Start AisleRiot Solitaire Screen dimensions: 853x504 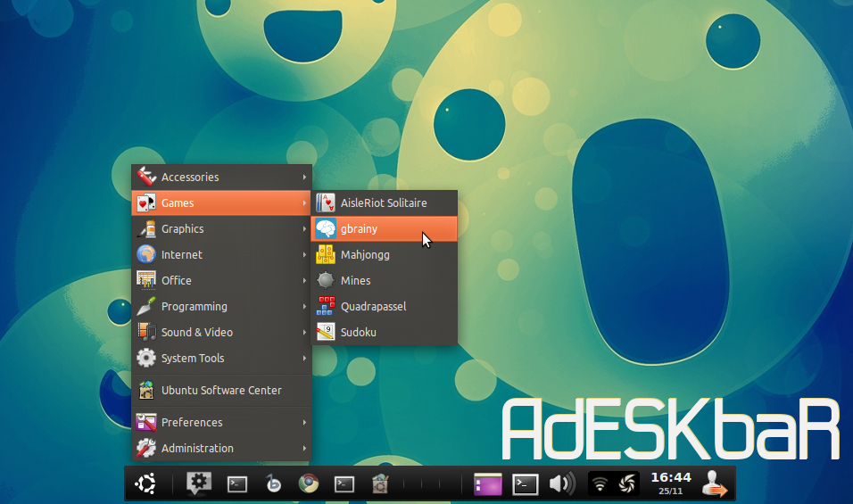(x=384, y=202)
